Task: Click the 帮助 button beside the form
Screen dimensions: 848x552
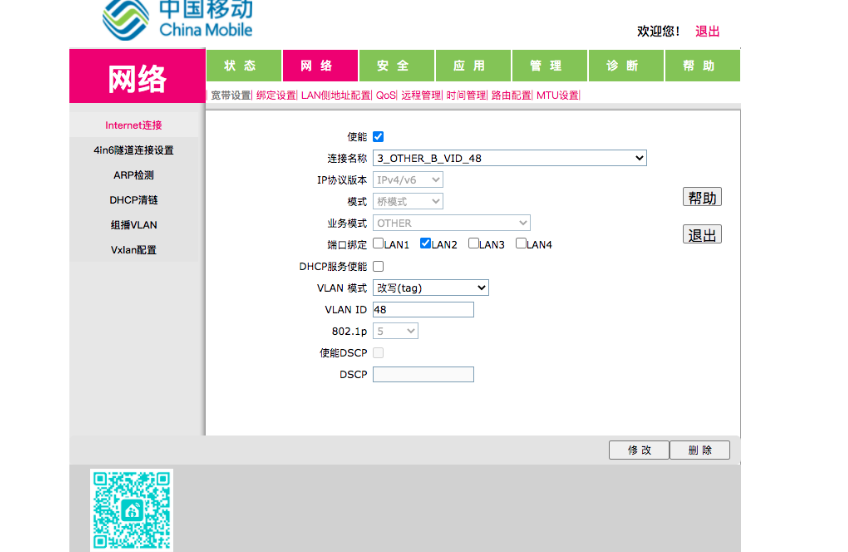Action: [702, 197]
